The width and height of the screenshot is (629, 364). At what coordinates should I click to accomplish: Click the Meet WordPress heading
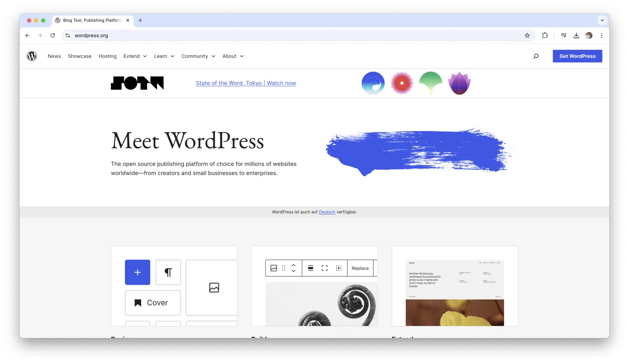point(188,141)
